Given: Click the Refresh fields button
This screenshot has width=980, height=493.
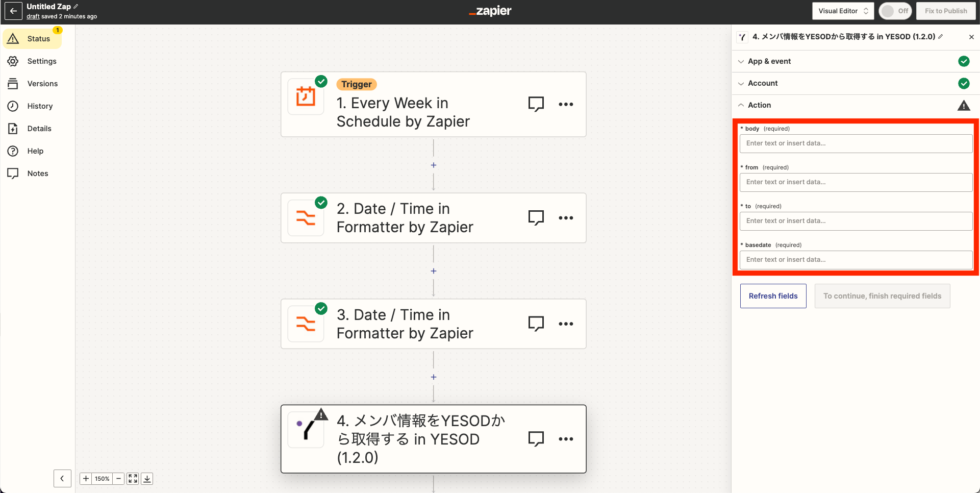Looking at the screenshot, I should 773,296.
